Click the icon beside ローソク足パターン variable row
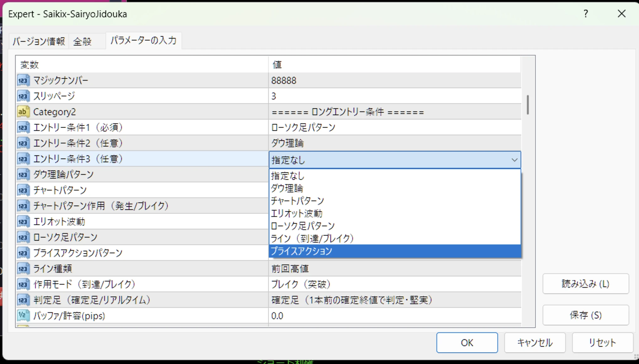The width and height of the screenshot is (639, 364). (23, 237)
